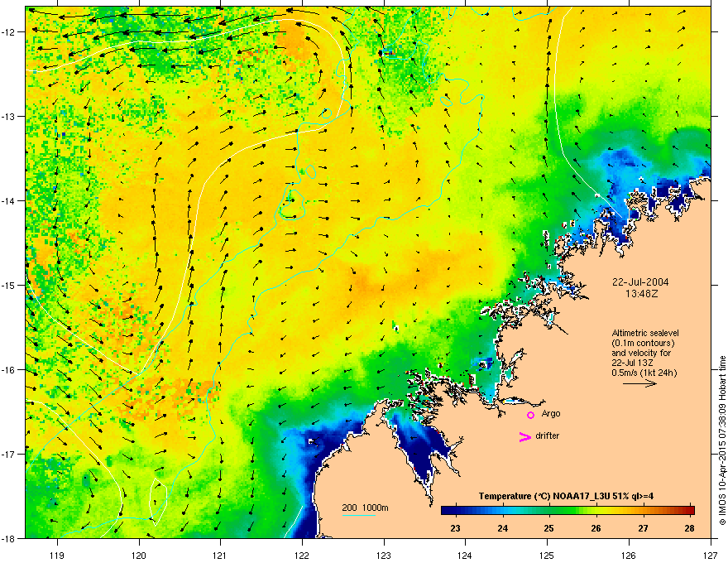Click latitude axis label -16

coord(9,370)
